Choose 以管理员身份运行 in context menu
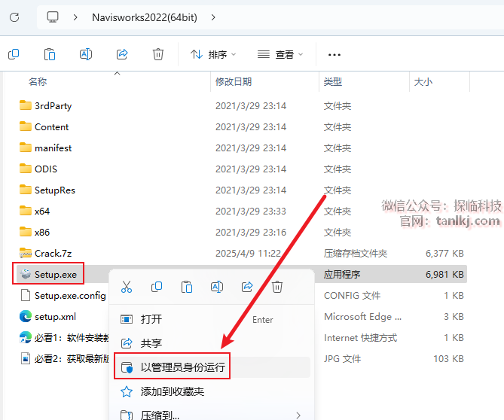This screenshot has height=420, width=504. coord(212,367)
